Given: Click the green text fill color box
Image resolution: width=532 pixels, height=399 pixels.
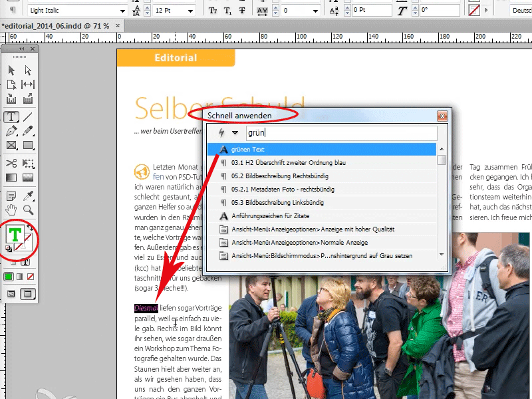Looking at the screenshot, I should (x=15, y=235).
